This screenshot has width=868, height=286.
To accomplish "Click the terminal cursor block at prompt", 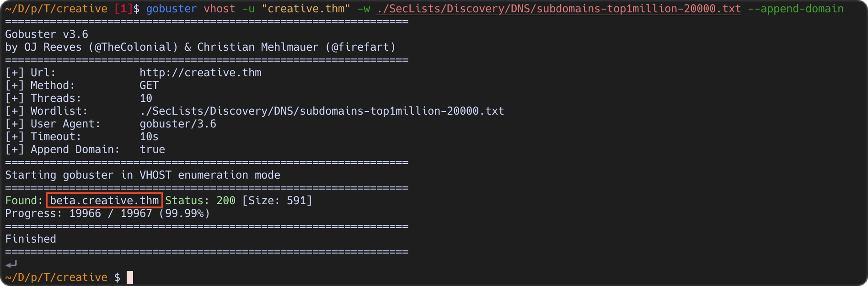I will pyautogui.click(x=130, y=277).
